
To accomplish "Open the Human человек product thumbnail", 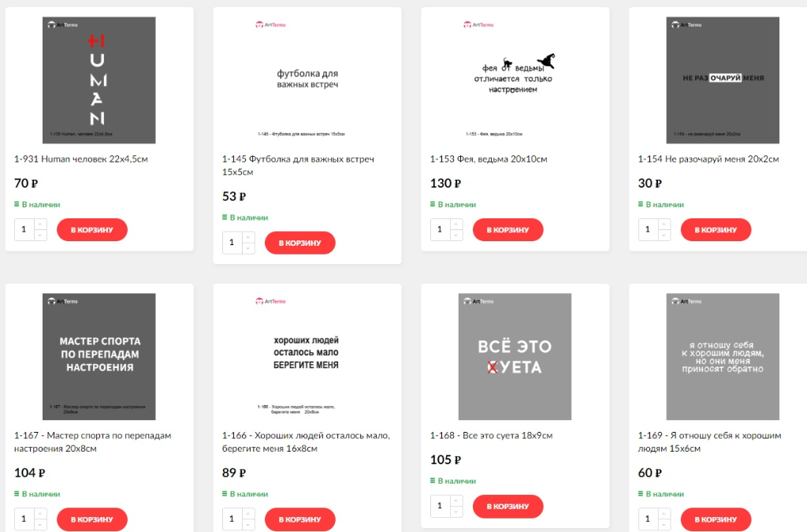I will pos(99,80).
